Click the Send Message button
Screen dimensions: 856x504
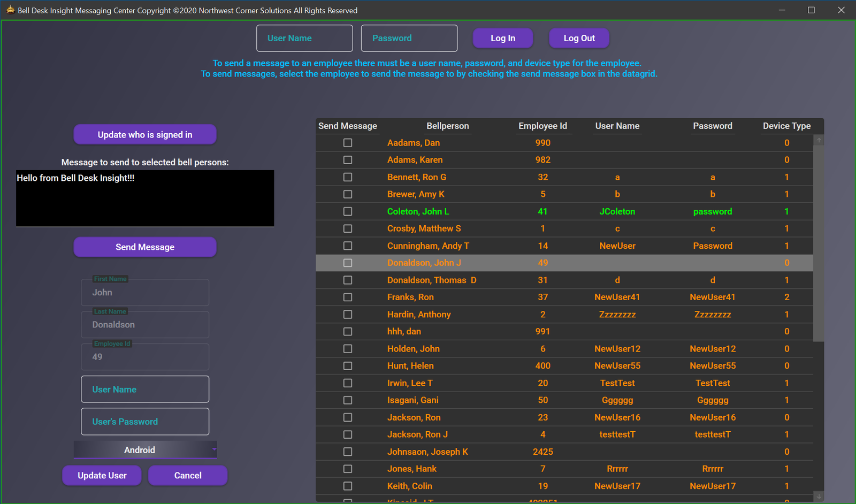click(x=145, y=247)
